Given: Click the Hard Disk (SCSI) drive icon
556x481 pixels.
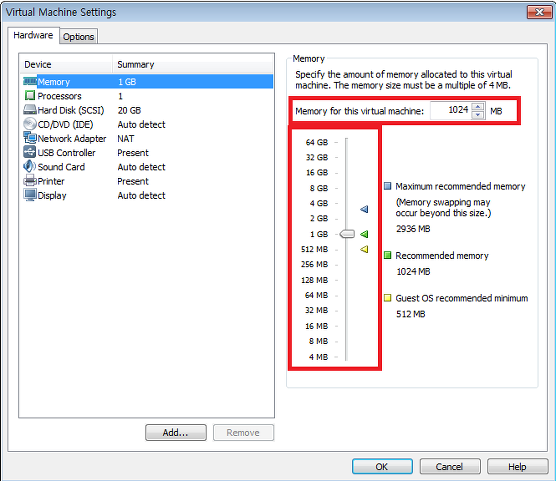Looking at the screenshot, I should point(30,110).
